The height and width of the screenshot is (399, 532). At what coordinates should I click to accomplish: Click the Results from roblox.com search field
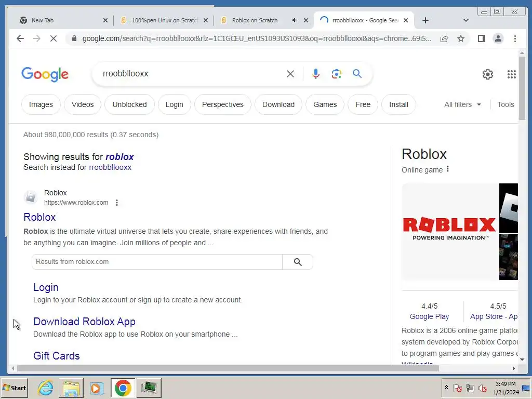pyautogui.click(x=157, y=262)
